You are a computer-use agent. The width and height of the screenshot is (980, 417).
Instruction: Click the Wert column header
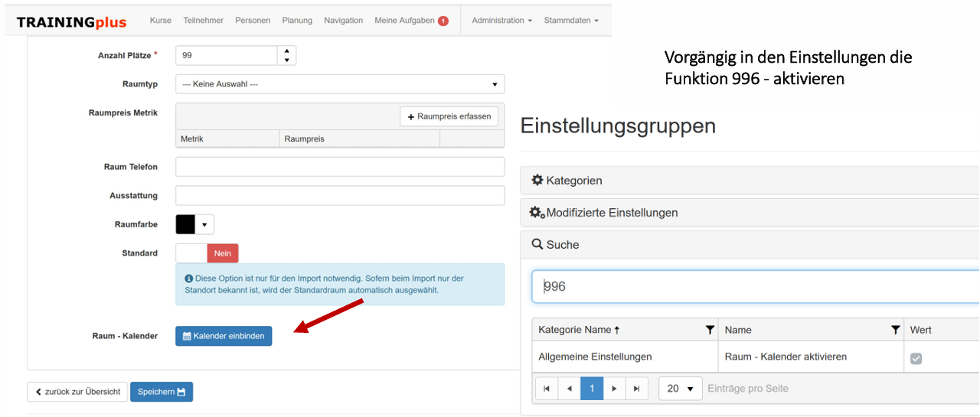pyautogui.click(x=921, y=330)
